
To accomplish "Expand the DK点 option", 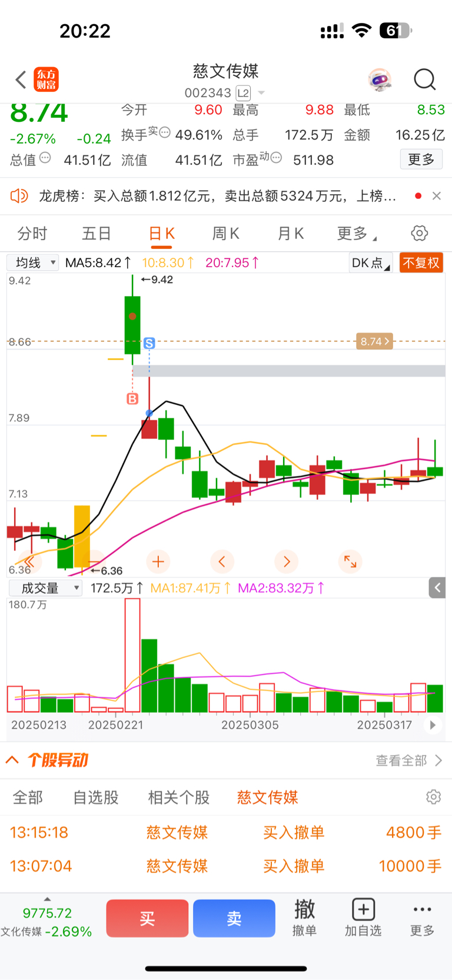I will (x=370, y=263).
